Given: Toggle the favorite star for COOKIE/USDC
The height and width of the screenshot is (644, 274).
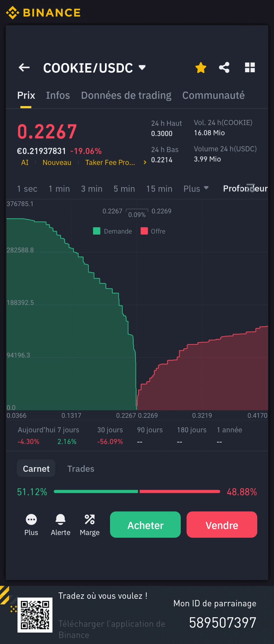Looking at the screenshot, I should click(201, 67).
